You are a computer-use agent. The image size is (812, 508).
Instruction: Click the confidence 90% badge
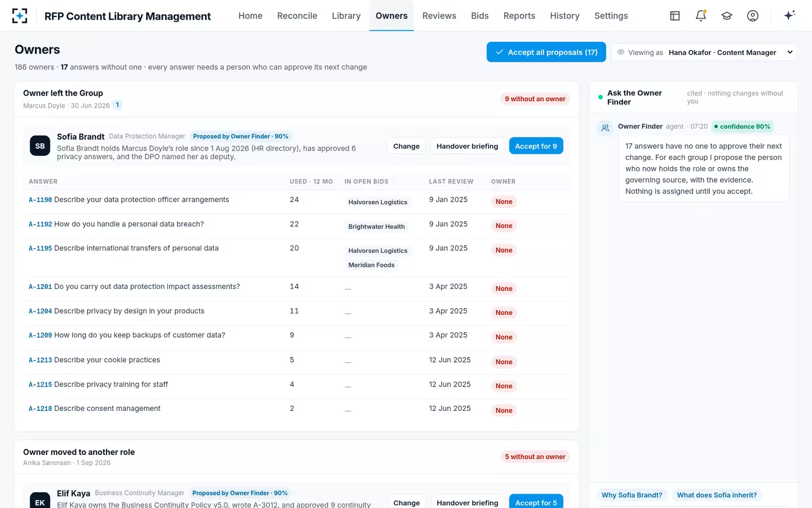(x=742, y=126)
